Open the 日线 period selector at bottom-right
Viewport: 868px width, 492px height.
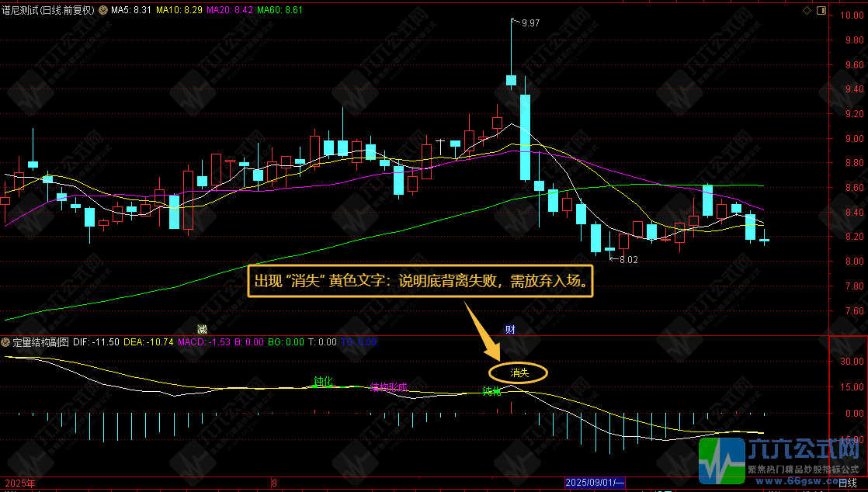click(x=848, y=483)
